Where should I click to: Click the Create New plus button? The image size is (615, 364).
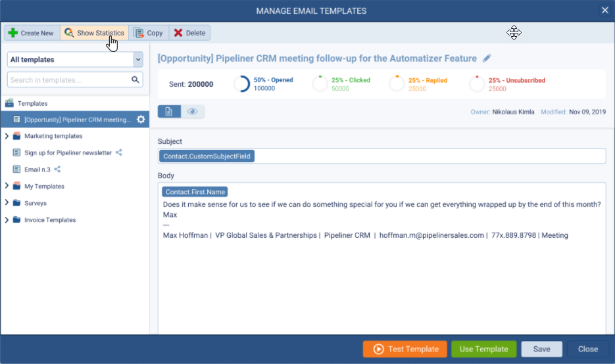coord(32,33)
